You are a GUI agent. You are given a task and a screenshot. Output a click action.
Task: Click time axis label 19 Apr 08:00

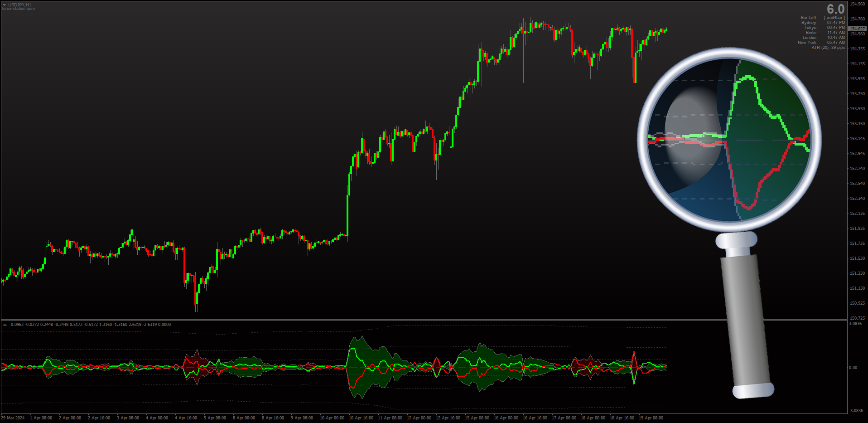[x=651, y=418]
